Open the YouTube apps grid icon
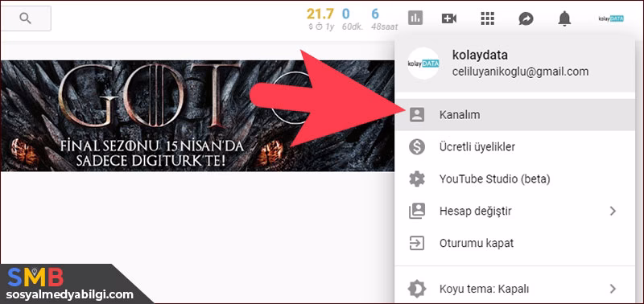 (x=488, y=18)
